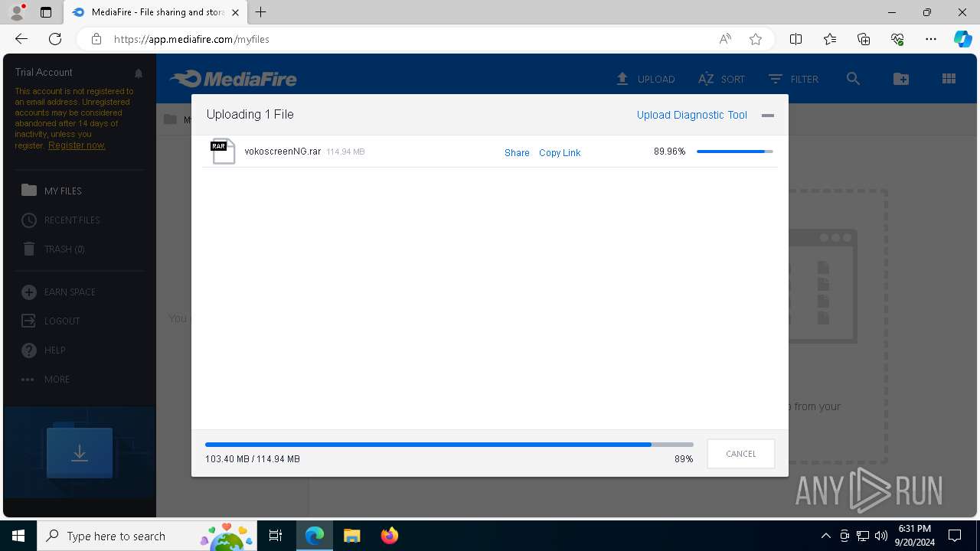Open Help in sidebar
The width and height of the screenshot is (980, 551).
(x=43, y=350)
